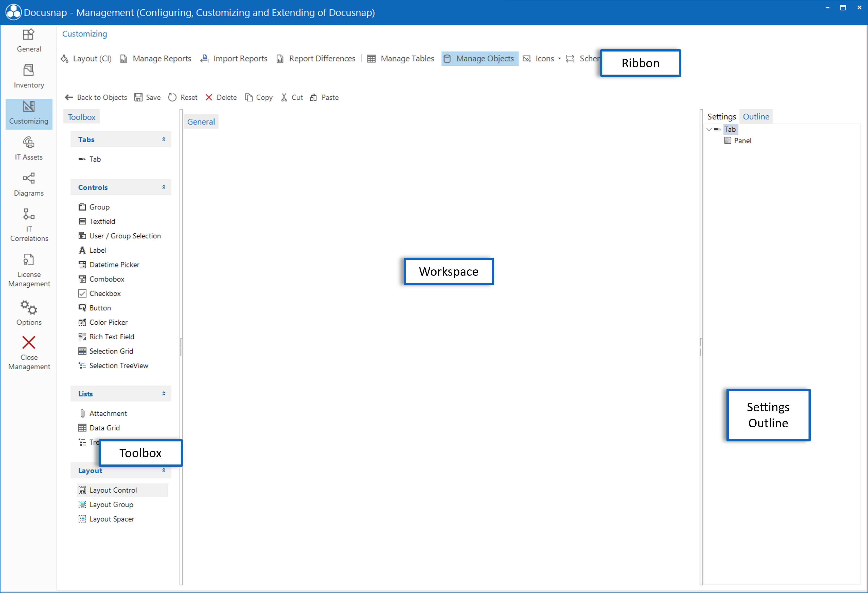Collapse the Tab node in Outline
The image size is (868, 593).
pos(709,129)
